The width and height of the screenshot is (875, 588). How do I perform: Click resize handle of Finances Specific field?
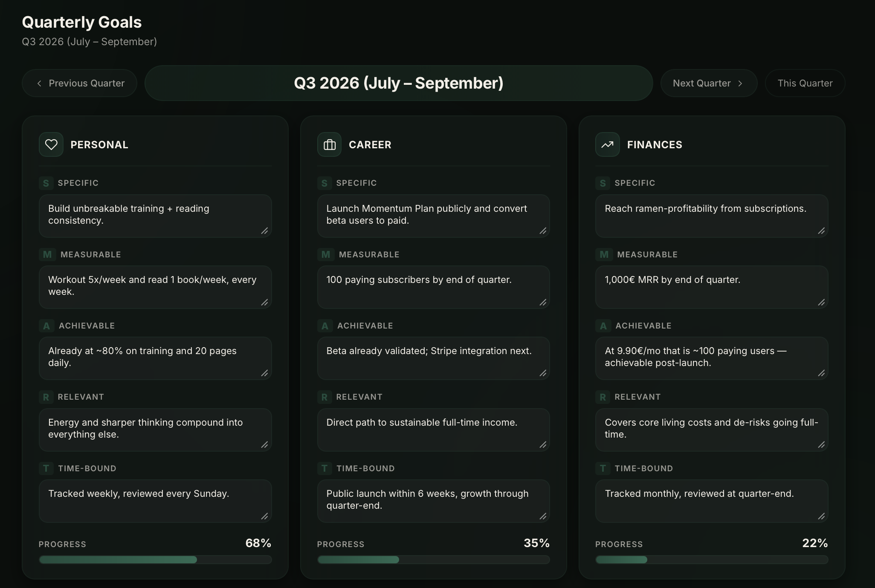822,231
